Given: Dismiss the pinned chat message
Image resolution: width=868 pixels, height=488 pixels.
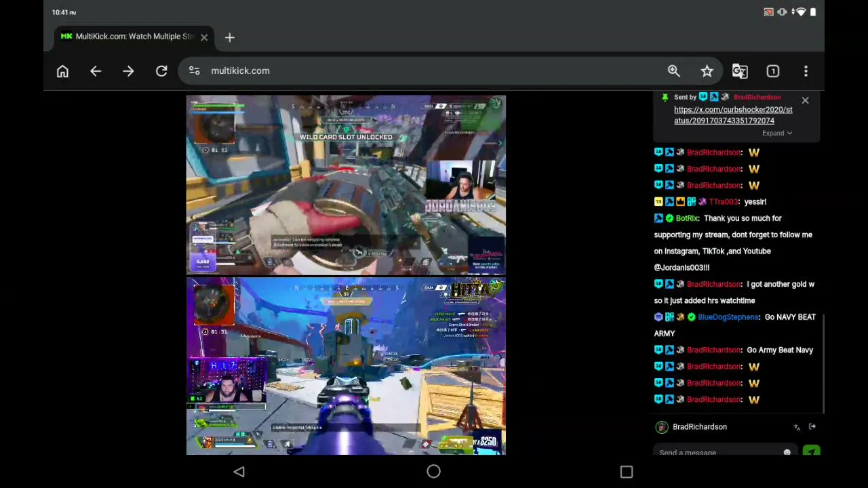Looking at the screenshot, I should [805, 101].
